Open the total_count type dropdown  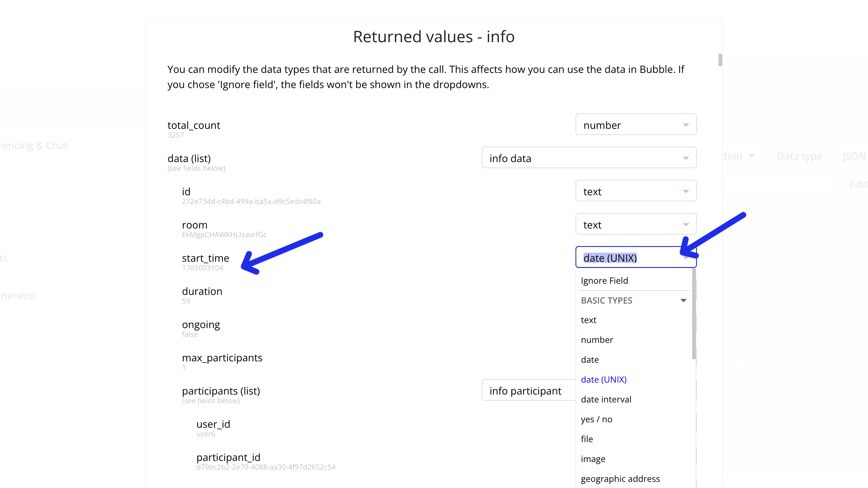(x=635, y=125)
